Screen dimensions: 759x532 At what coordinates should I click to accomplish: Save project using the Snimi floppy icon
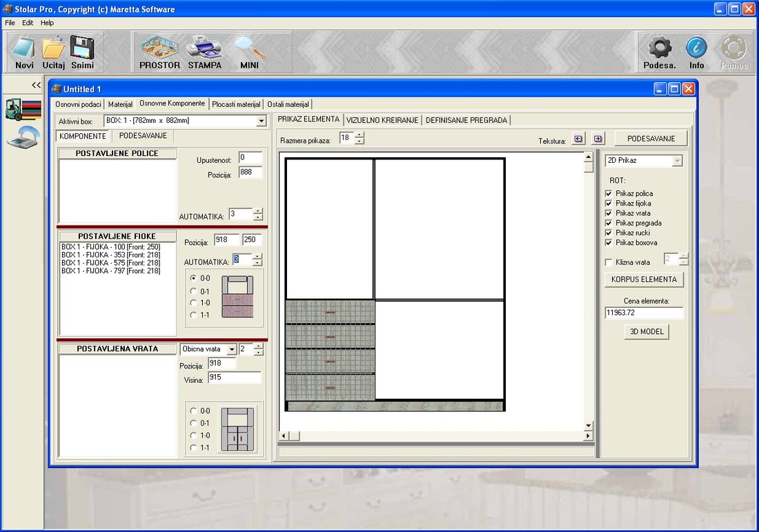[x=82, y=48]
